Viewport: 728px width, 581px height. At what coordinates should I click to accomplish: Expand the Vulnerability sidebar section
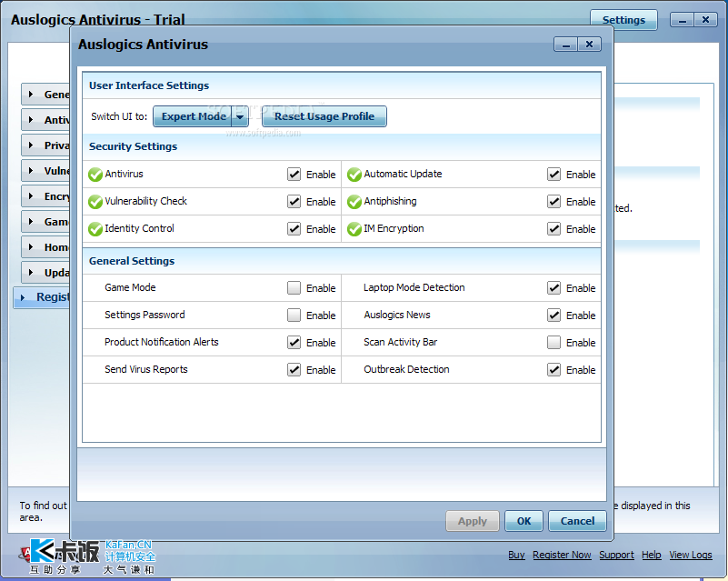pyautogui.click(x=45, y=171)
